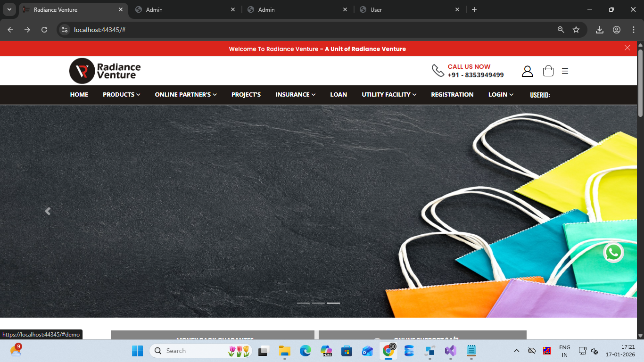Bookmark this page with the star icon
The height and width of the screenshot is (362, 644).
[x=576, y=30]
